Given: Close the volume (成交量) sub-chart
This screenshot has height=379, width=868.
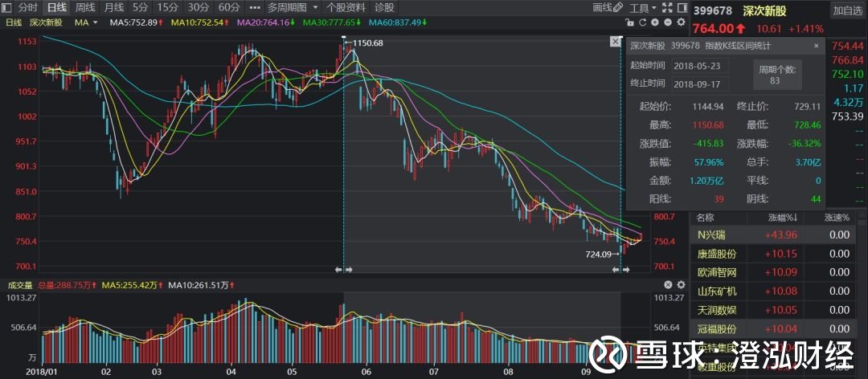Looking at the screenshot, I should coord(668,284).
